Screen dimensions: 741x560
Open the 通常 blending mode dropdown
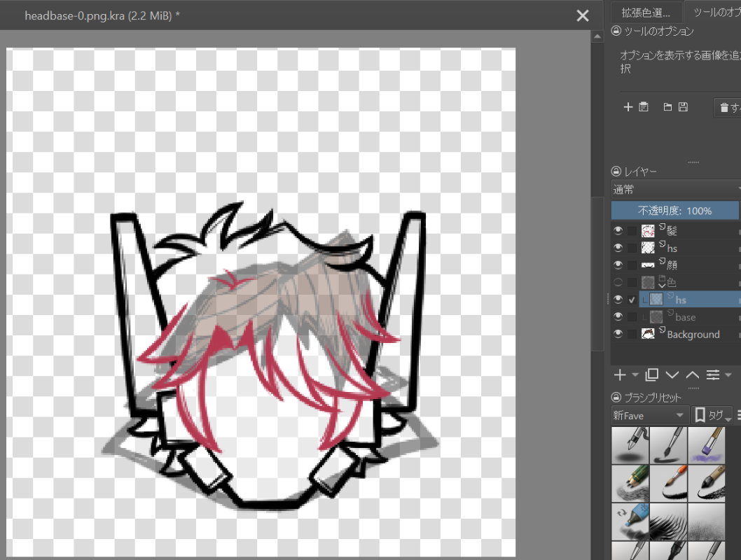tap(676, 190)
